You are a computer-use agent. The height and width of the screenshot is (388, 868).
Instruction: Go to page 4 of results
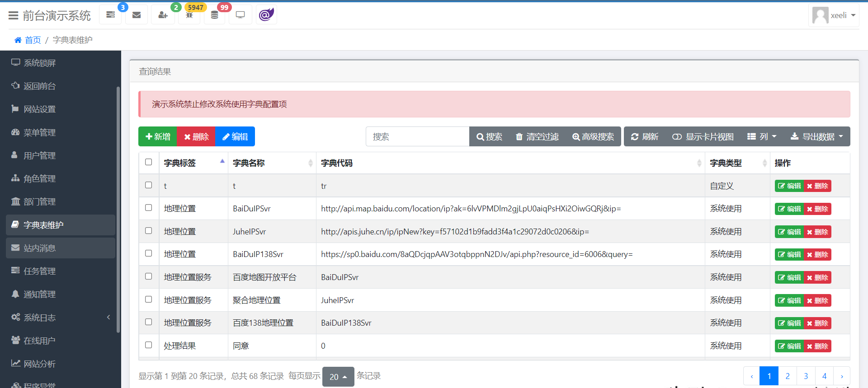click(825, 376)
